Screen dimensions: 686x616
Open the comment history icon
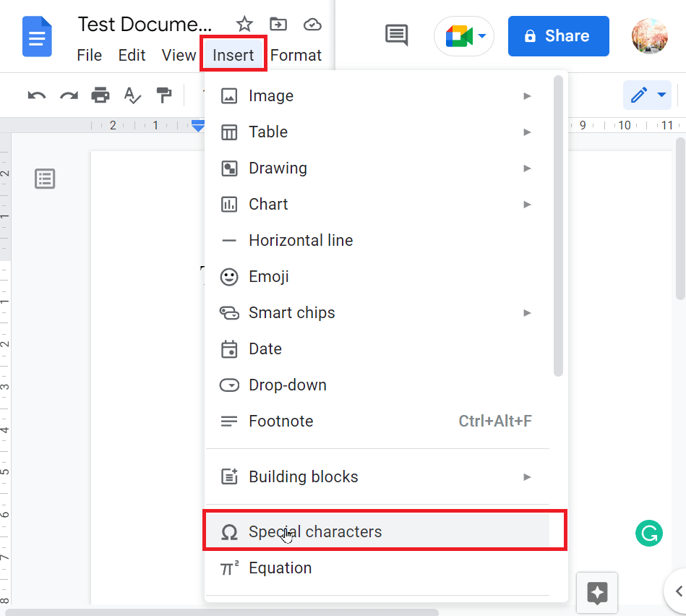click(x=397, y=35)
